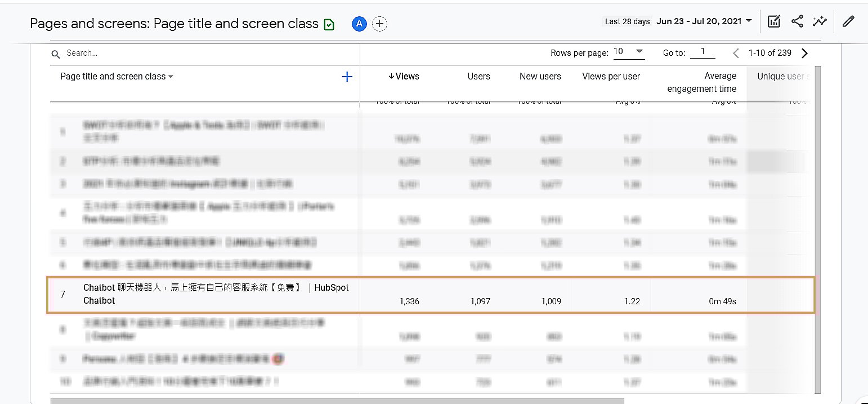
Task: Open the Rows per page dropdown
Action: 628,52
